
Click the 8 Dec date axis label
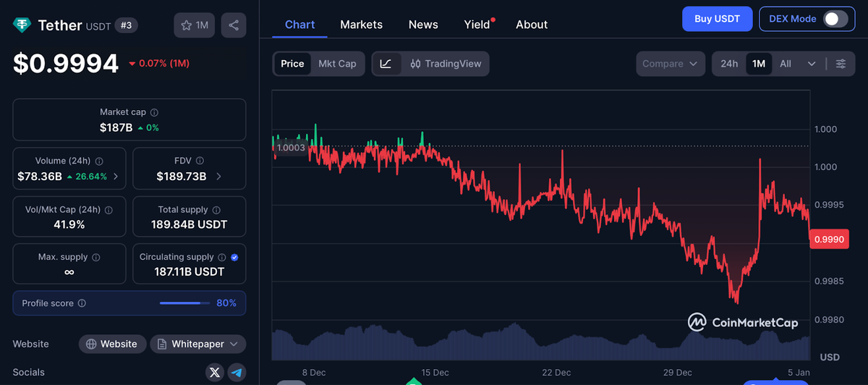(x=314, y=372)
